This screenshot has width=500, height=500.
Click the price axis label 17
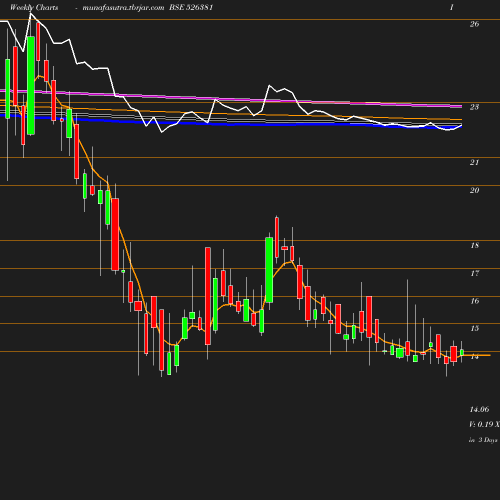click(x=475, y=274)
